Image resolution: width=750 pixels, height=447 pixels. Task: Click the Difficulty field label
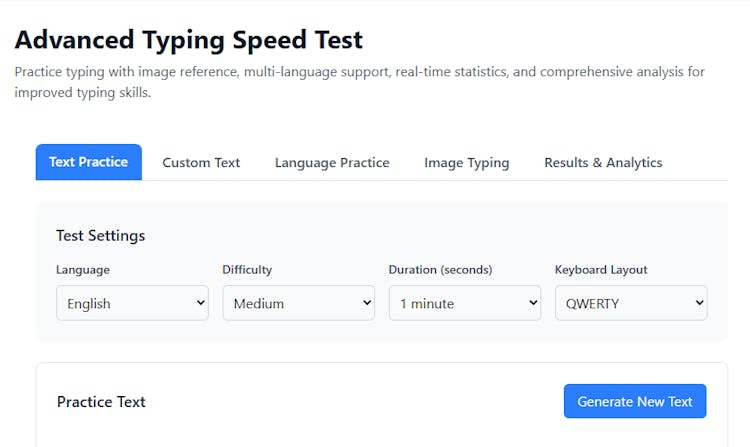247,270
